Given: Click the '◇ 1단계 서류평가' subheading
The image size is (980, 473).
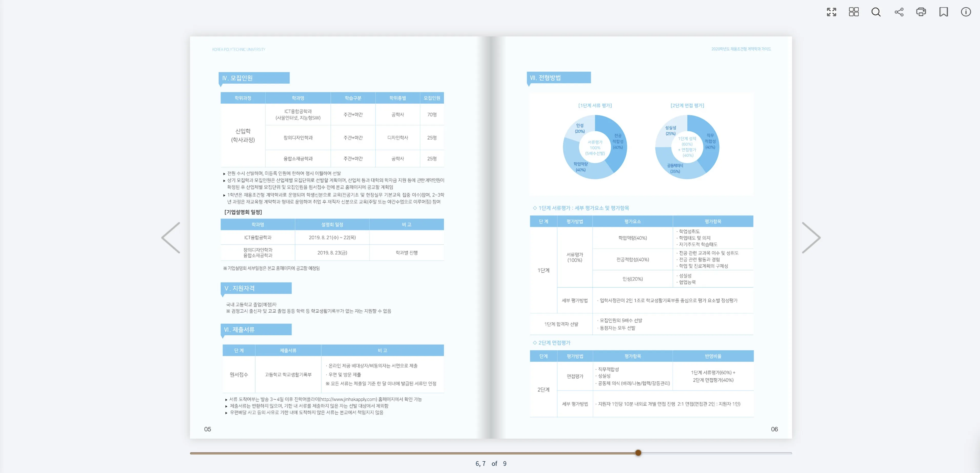Looking at the screenshot, I should (x=581, y=208).
